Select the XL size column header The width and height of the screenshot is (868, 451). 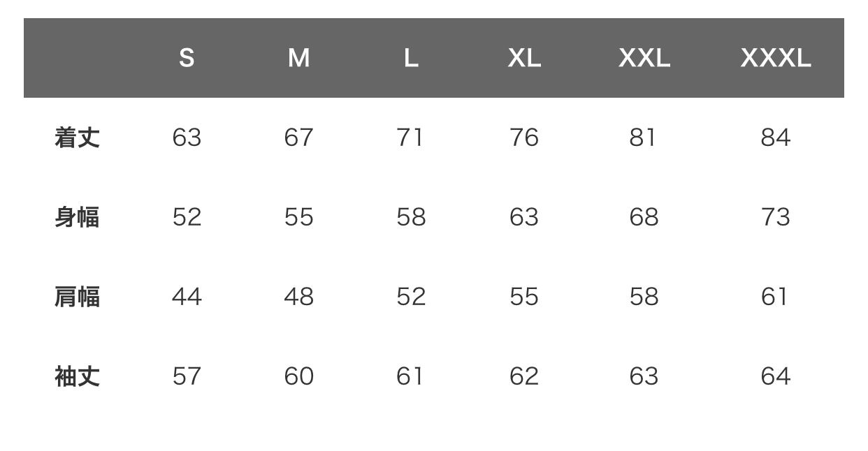[524, 58]
